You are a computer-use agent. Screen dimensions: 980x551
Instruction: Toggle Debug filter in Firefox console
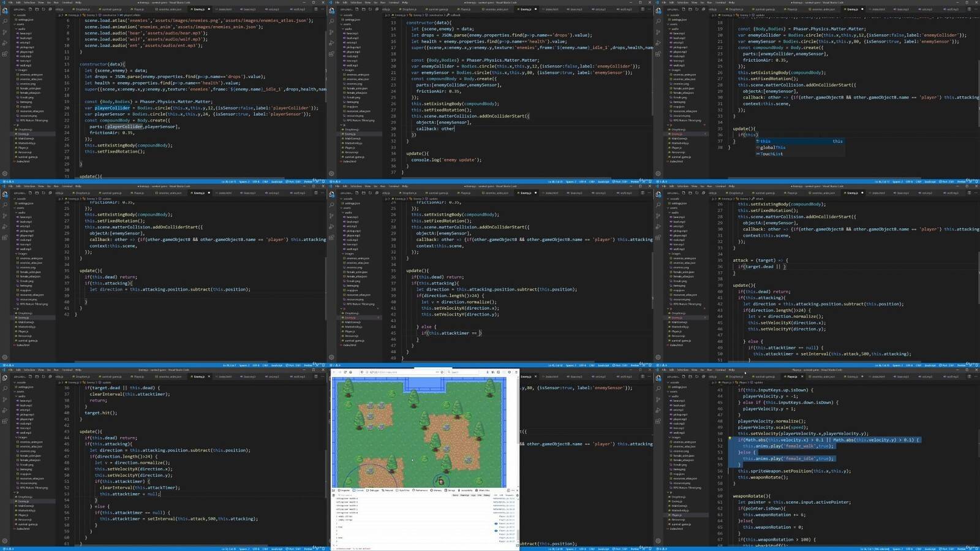486,495
